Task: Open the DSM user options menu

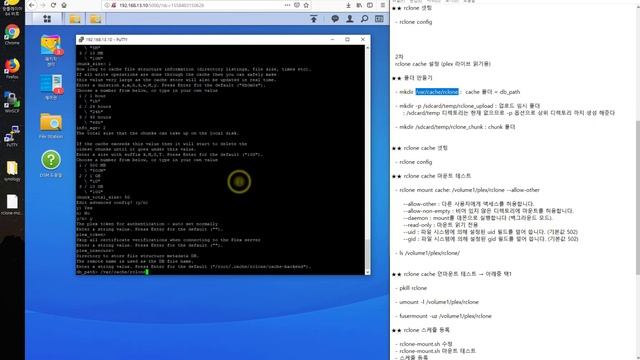Action: pos(350,19)
